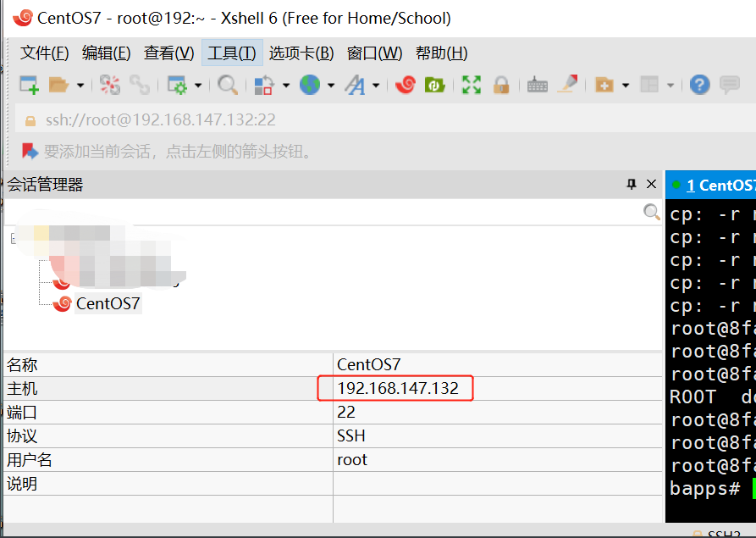Screen dimensions: 756x538
Task: Click the 端口 value 22
Action: pyautogui.click(x=346, y=412)
